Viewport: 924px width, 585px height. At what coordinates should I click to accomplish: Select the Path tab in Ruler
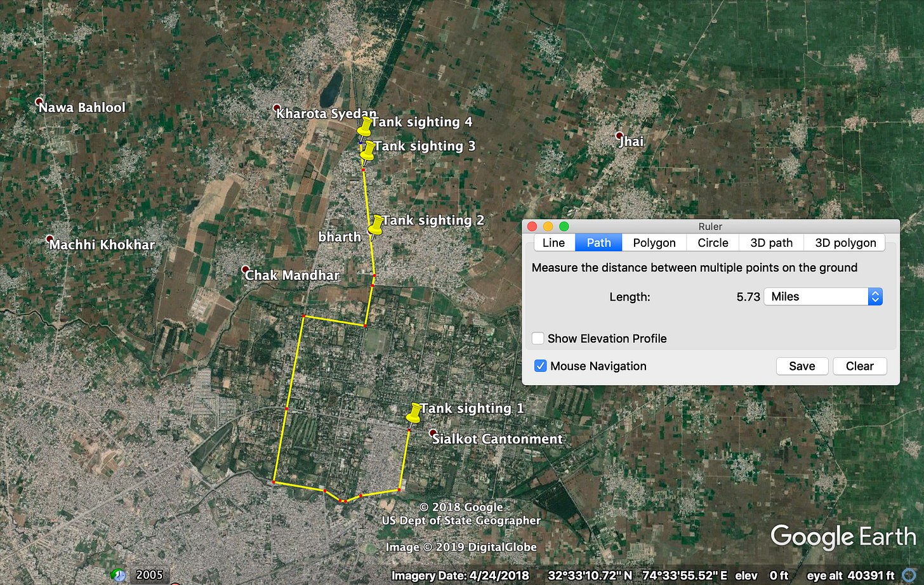[598, 242]
